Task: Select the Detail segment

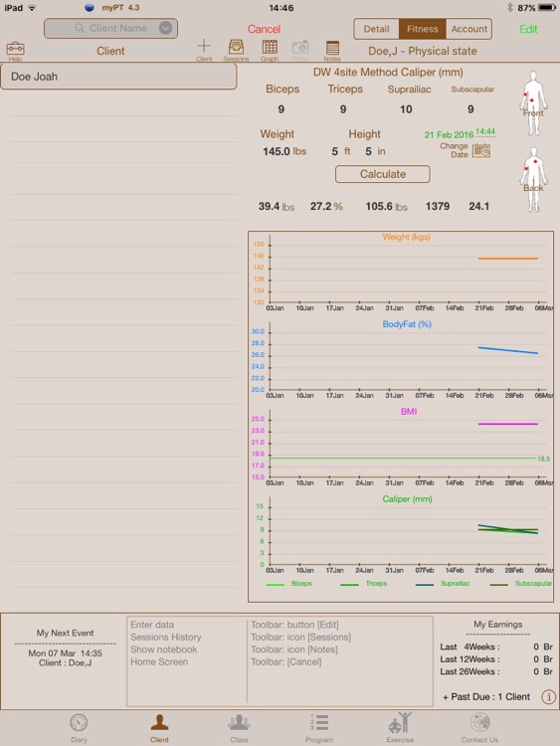Action: pos(376,29)
